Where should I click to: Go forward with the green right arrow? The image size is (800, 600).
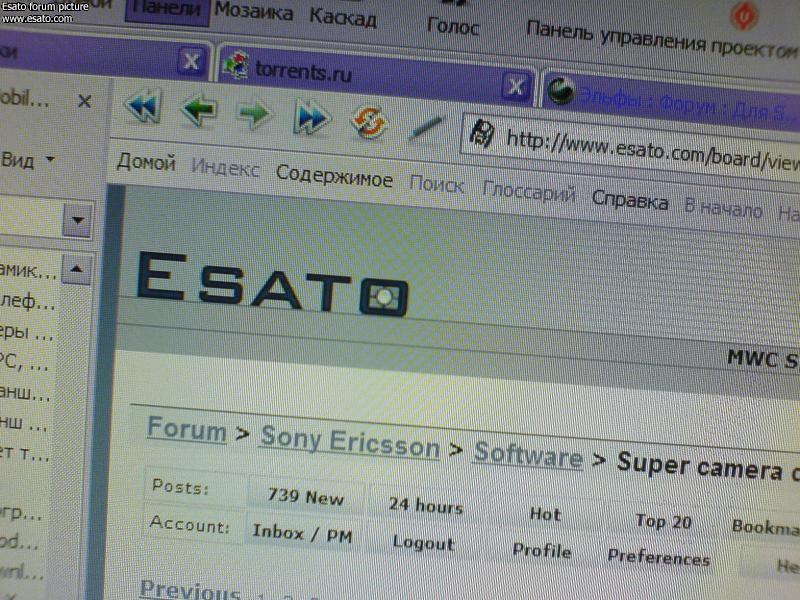click(254, 113)
